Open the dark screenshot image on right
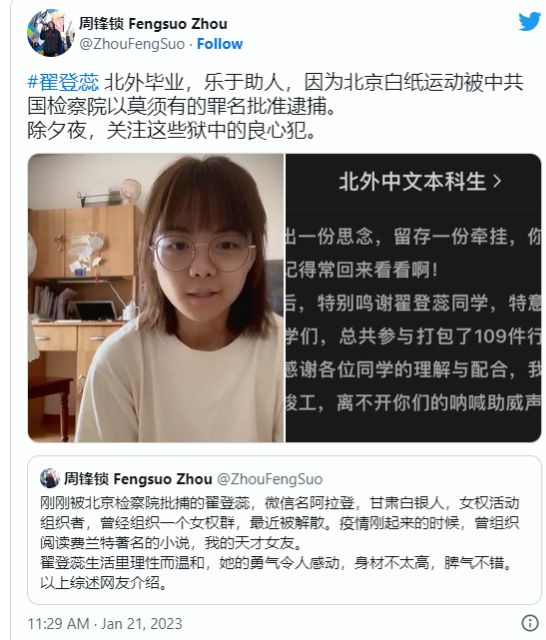546x640 pixels. [413, 298]
